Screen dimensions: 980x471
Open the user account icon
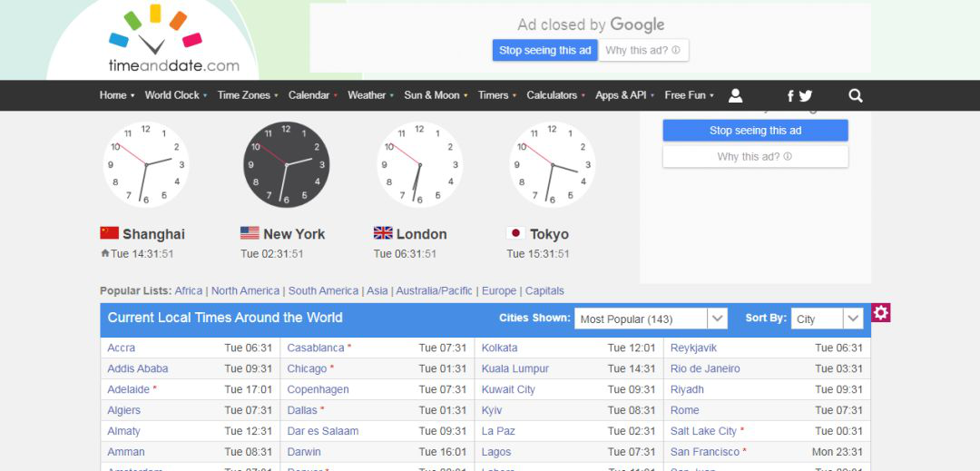736,95
